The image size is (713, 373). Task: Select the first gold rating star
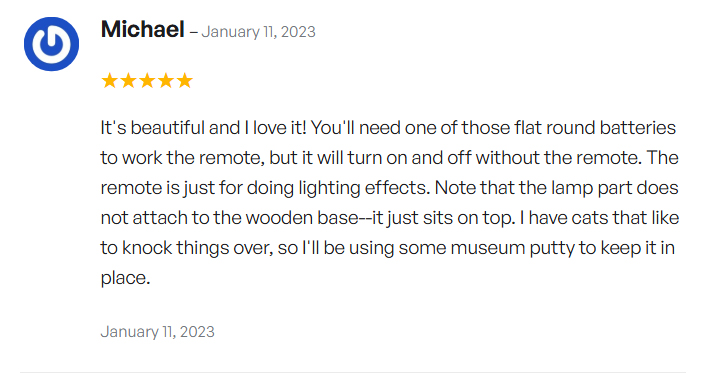pyautogui.click(x=110, y=81)
